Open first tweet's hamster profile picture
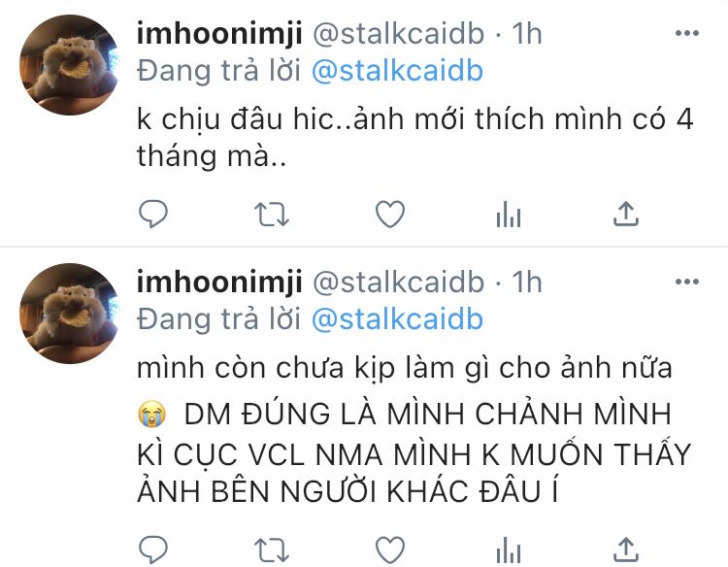 [x=69, y=65]
